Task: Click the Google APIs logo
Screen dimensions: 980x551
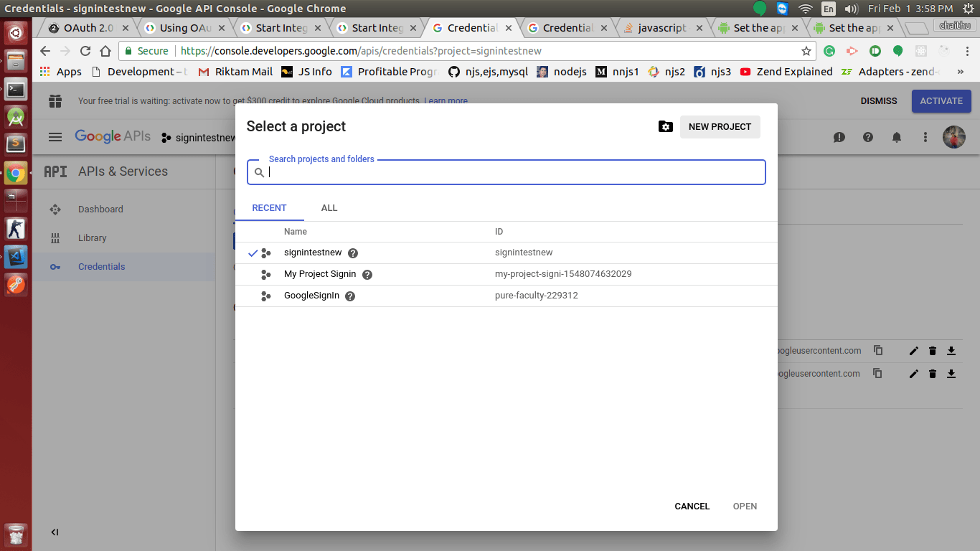Action: pos(113,136)
